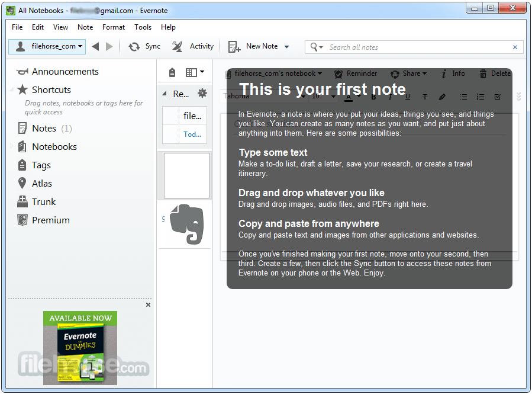
Task: Select the Shortcuts star item
Action: pos(44,90)
